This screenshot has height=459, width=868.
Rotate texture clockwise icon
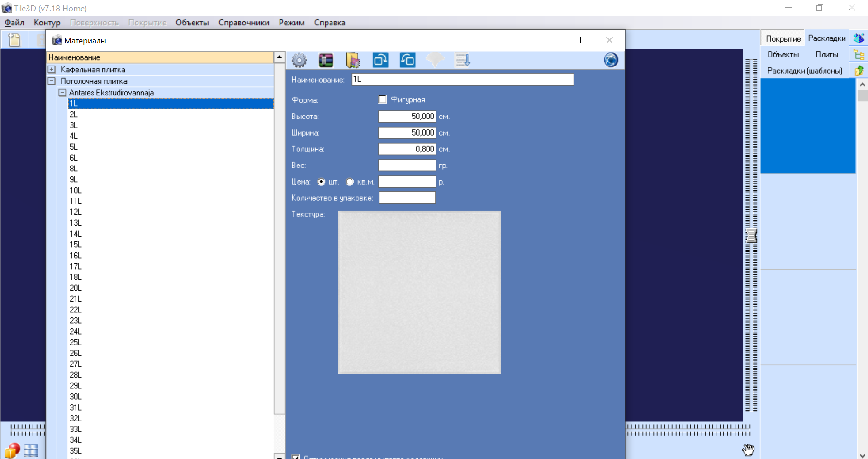pyautogui.click(x=380, y=60)
